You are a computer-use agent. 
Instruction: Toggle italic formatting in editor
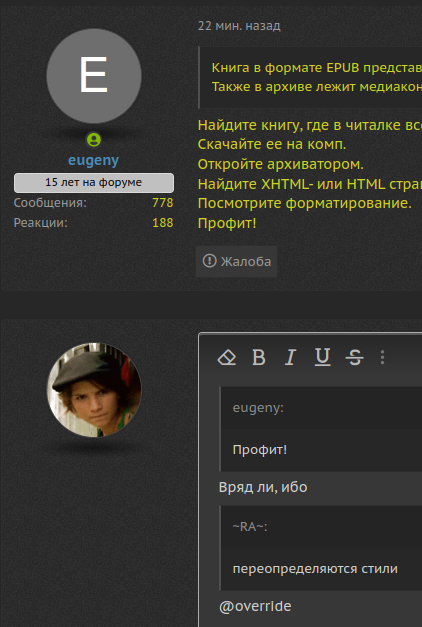click(x=290, y=357)
